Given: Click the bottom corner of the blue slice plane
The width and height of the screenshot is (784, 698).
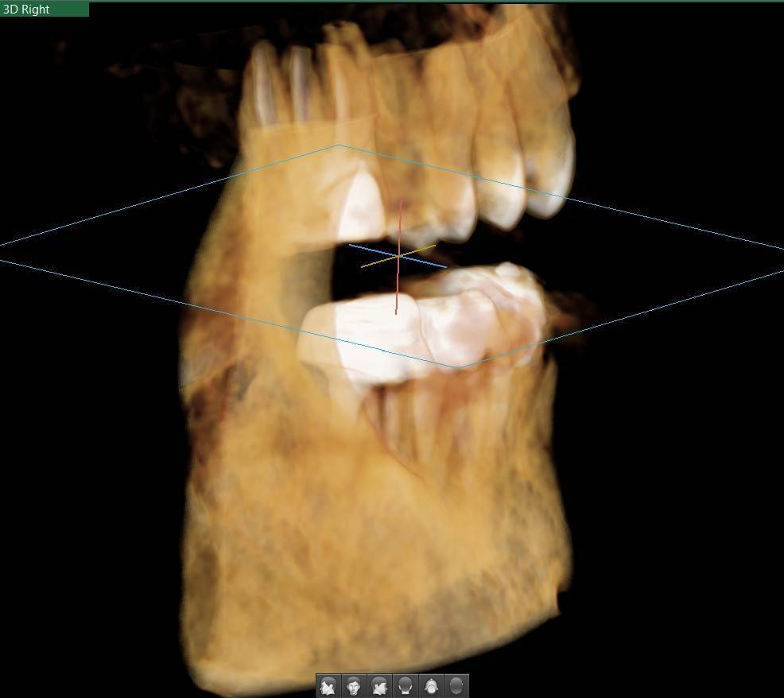Looking at the screenshot, I should (x=459, y=367).
